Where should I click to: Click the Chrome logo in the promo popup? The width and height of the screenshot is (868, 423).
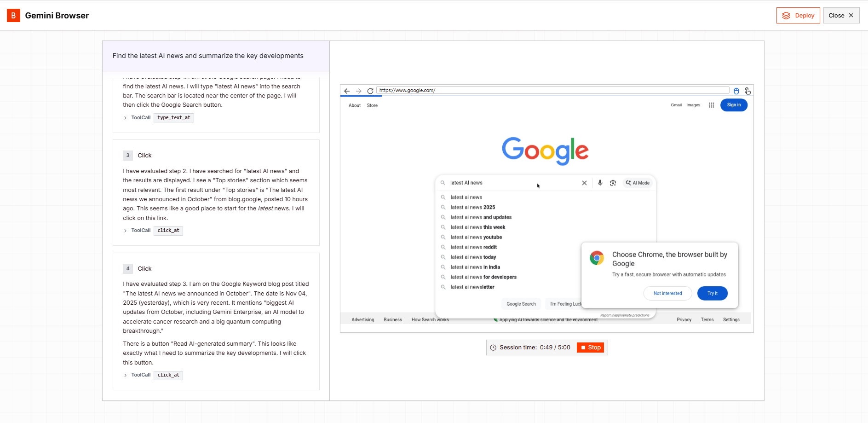(597, 258)
